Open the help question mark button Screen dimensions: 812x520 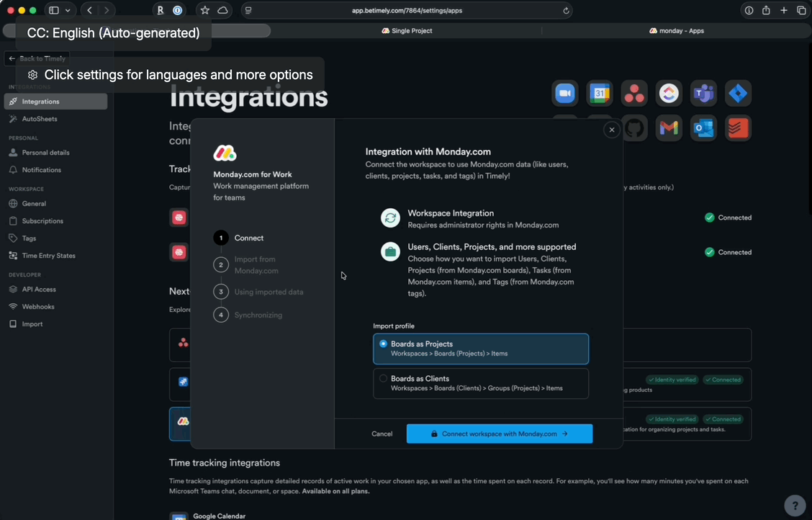795,504
